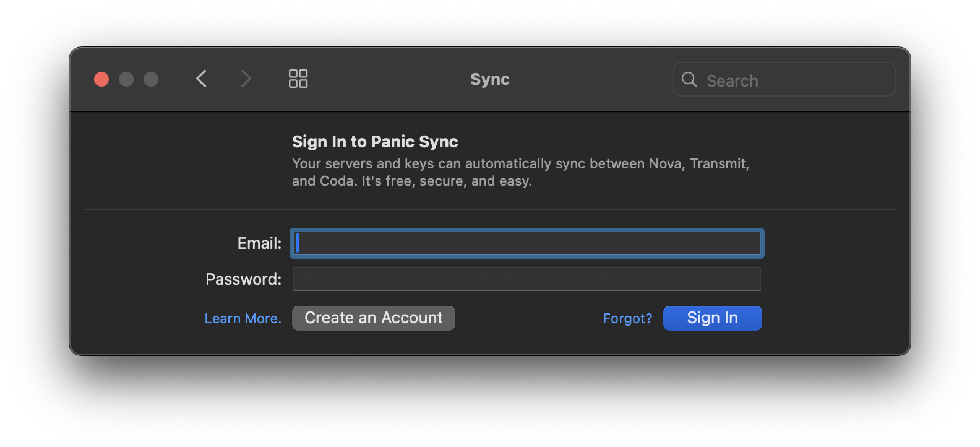980x447 pixels.
Task: Open the Learn More link
Action: 243,318
